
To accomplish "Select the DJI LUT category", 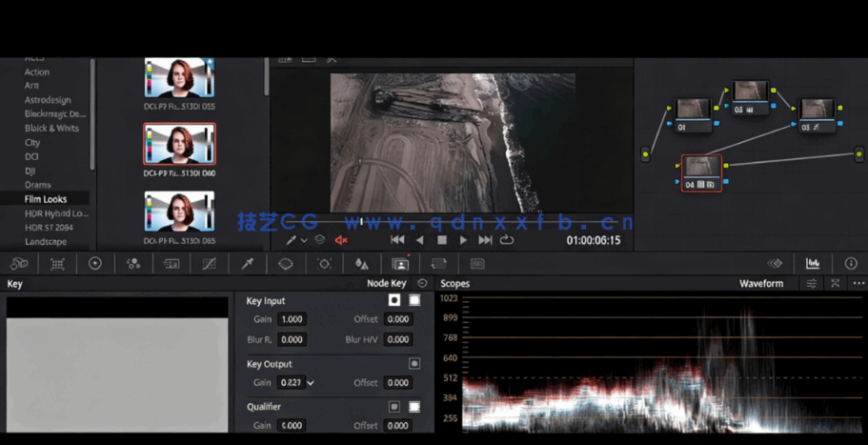I will [x=30, y=171].
